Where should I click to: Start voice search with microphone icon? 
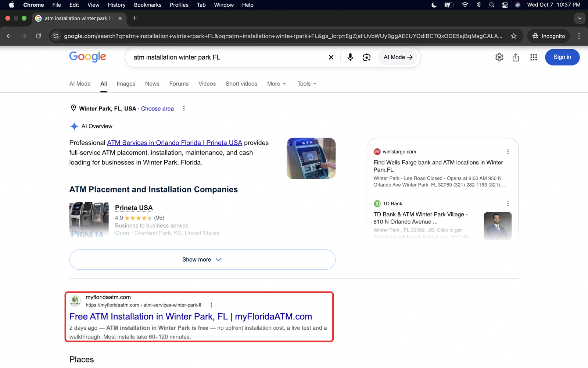click(x=350, y=57)
